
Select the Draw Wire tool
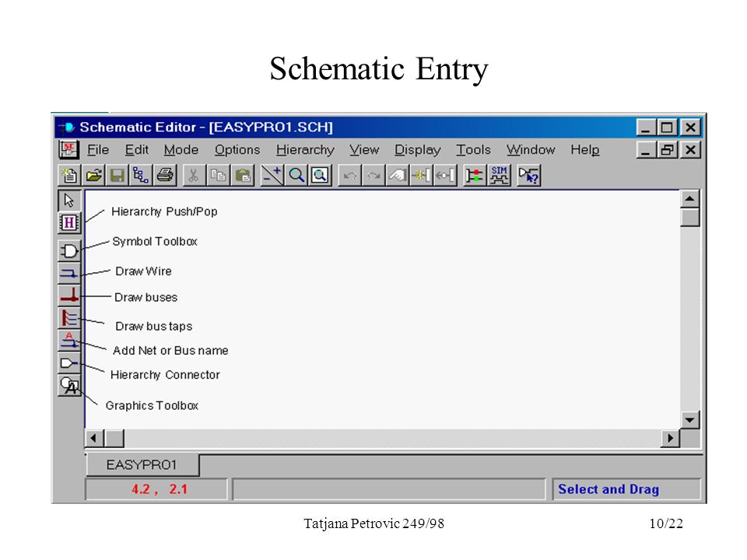pyautogui.click(x=69, y=273)
